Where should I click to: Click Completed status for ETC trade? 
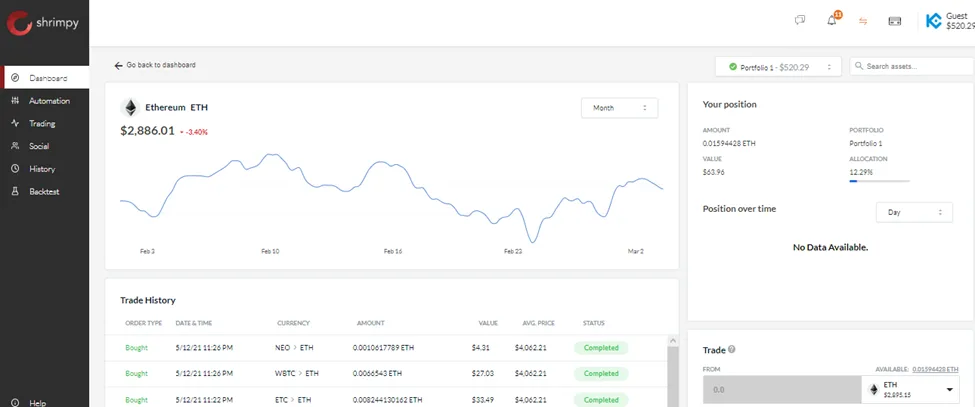601,400
